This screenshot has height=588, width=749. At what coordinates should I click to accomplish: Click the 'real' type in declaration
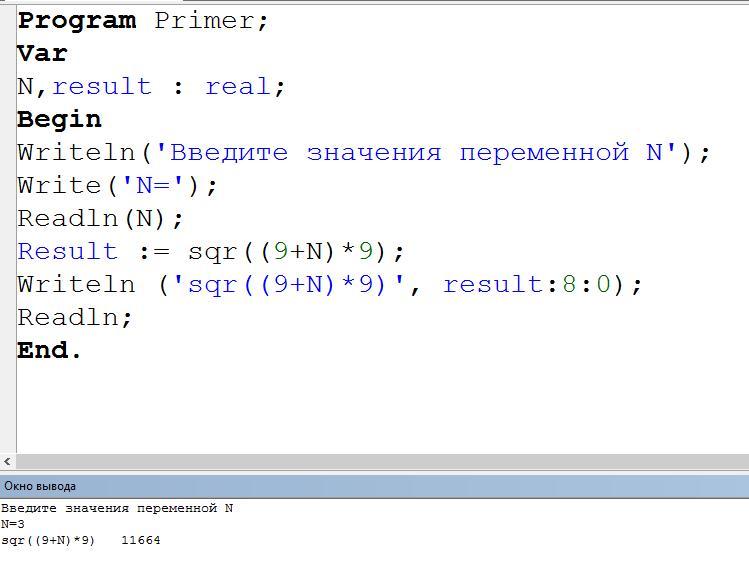pyautogui.click(x=238, y=86)
